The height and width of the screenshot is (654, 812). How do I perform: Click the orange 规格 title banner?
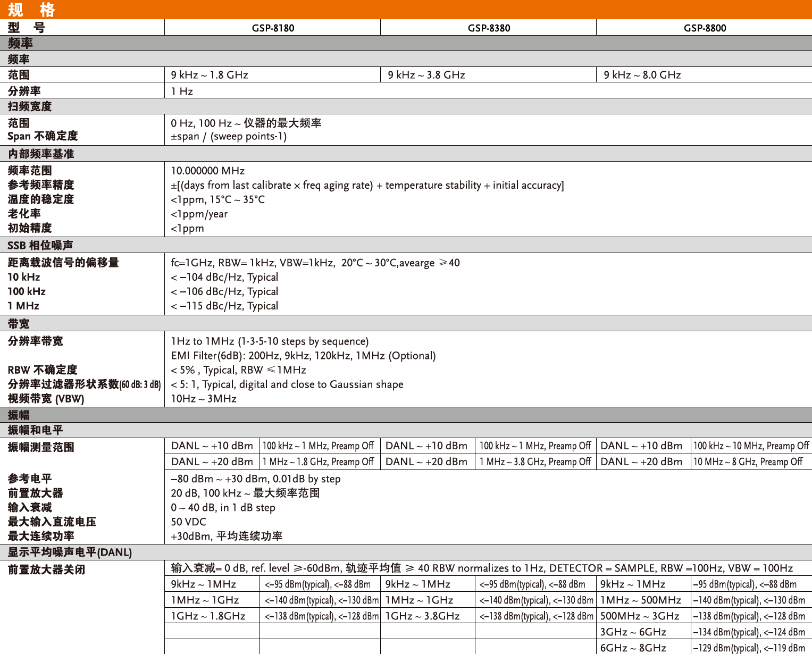click(x=406, y=10)
